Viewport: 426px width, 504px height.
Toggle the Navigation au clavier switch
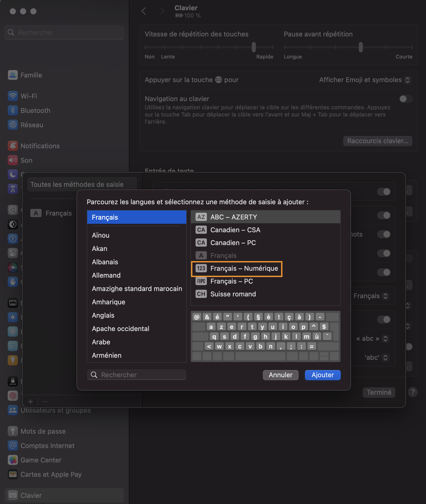point(405,99)
